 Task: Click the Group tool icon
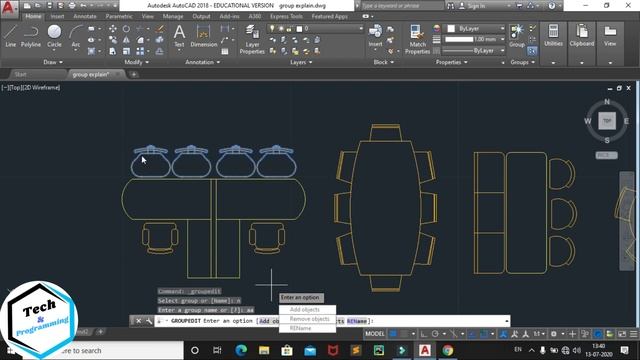point(517,35)
